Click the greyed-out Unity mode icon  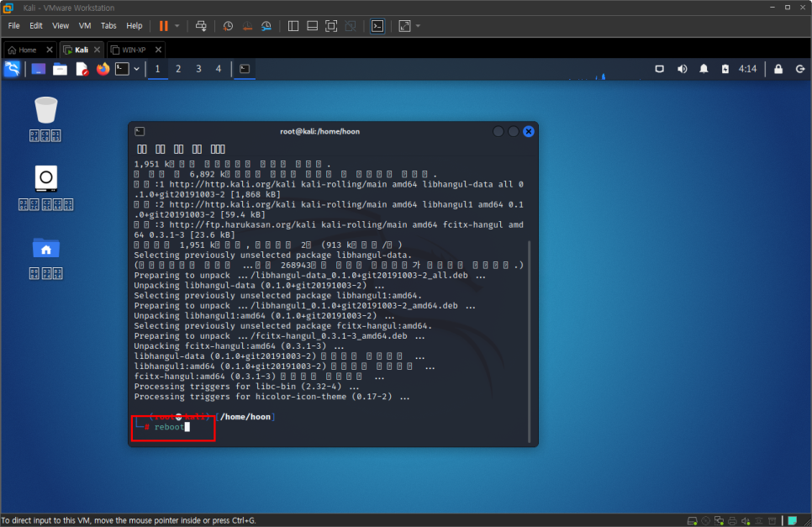(351, 26)
